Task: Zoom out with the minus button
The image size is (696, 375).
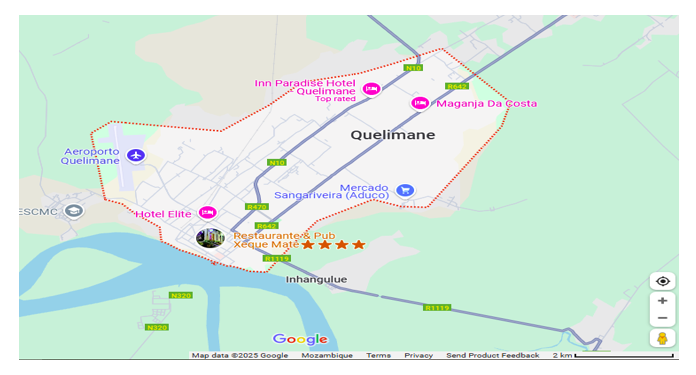Action: pos(662,318)
